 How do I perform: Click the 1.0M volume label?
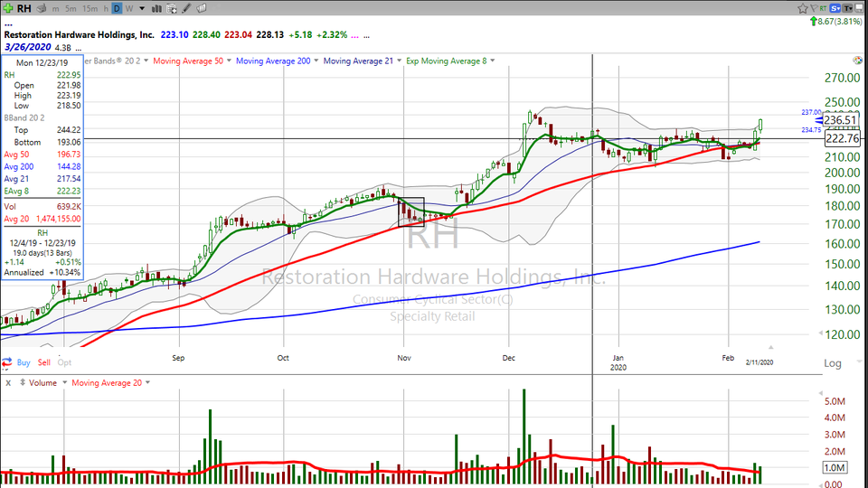[x=834, y=468]
